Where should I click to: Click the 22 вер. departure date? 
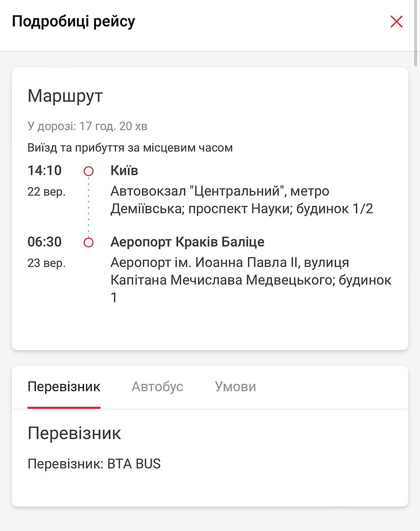[46, 192]
